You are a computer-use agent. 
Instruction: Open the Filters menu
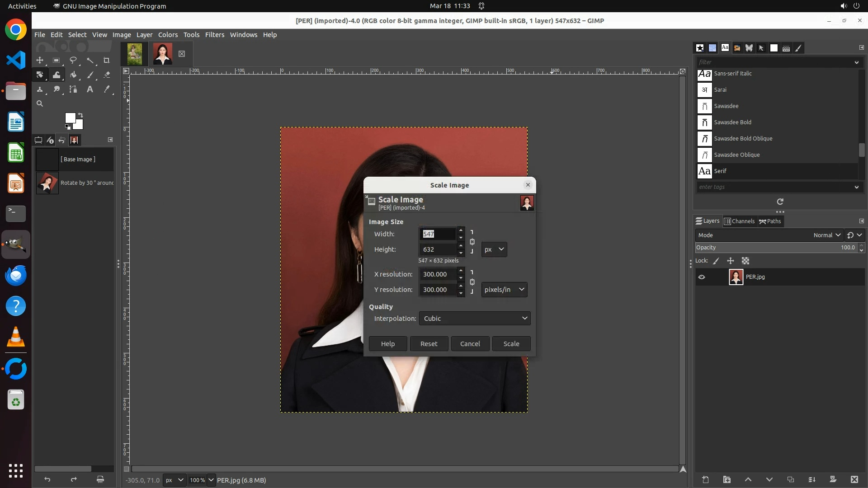(x=214, y=35)
